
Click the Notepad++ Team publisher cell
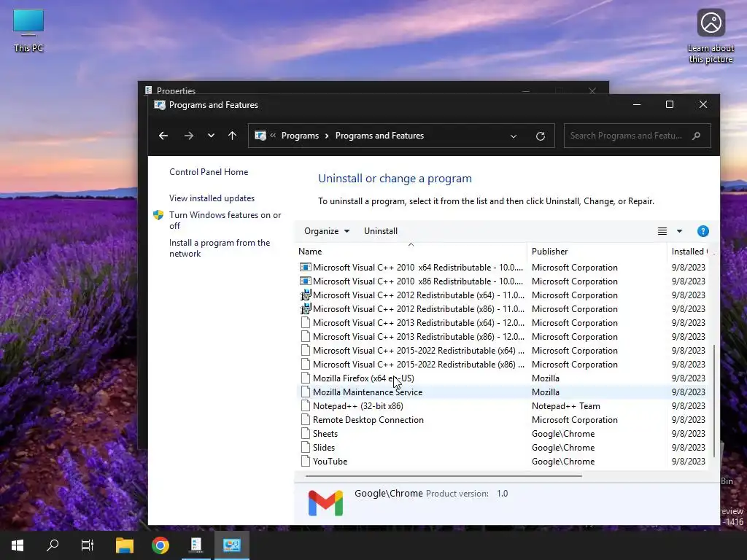[x=565, y=405]
